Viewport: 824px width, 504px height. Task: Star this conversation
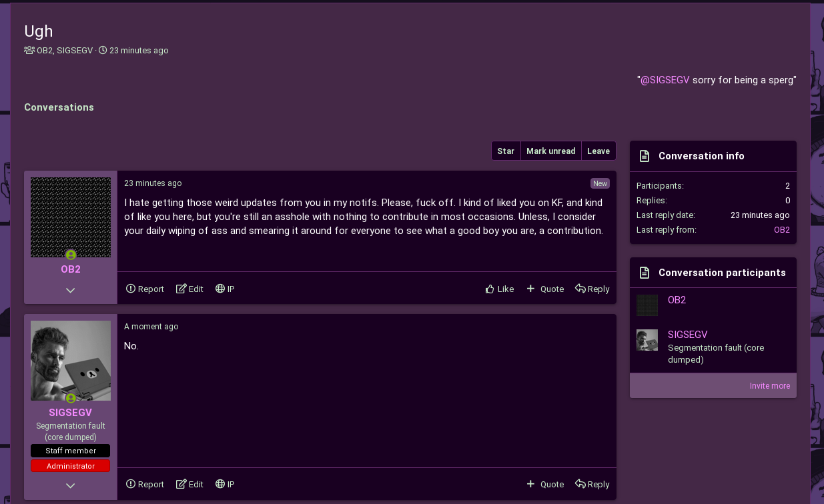pos(506,151)
